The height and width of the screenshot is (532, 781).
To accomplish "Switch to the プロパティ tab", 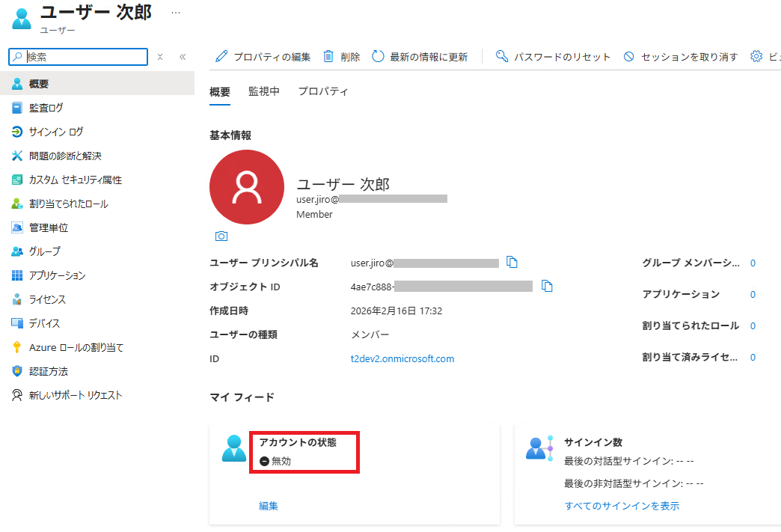I will coord(323,91).
